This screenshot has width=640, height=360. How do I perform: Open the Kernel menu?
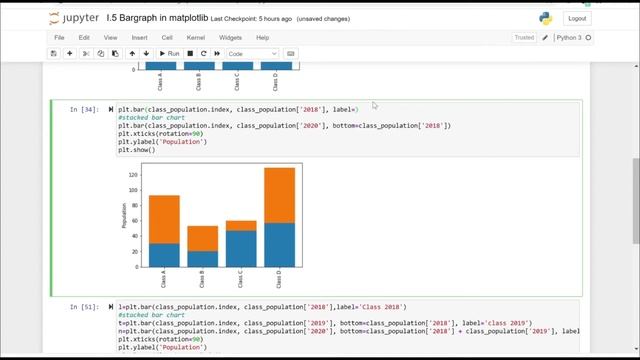coord(196,38)
